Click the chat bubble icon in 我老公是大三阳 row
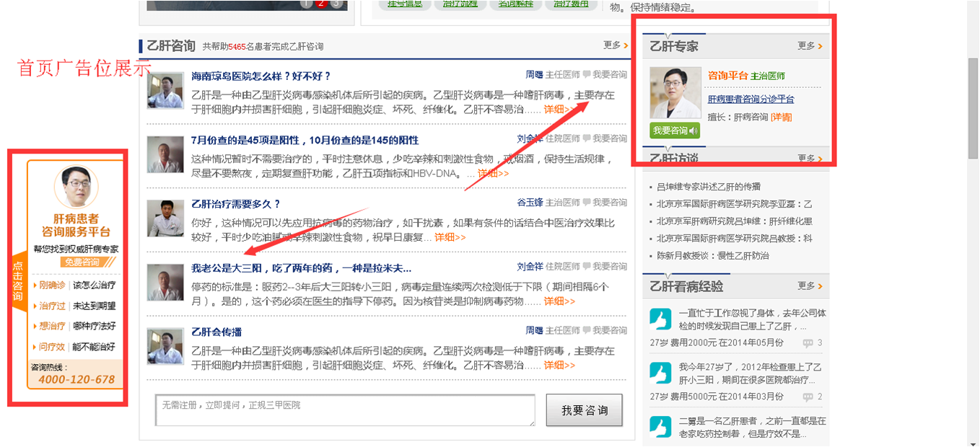 coord(587,267)
